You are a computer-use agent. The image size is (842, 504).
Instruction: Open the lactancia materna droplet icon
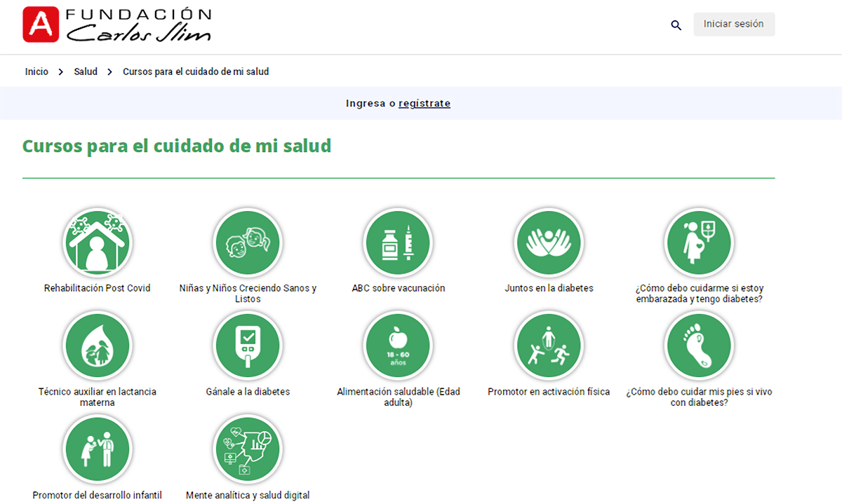click(97, 346)
